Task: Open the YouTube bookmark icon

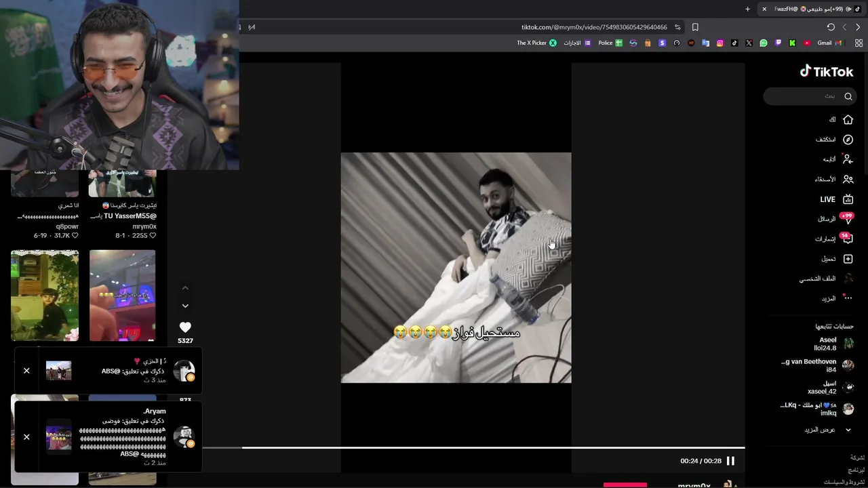Action: 807,43
